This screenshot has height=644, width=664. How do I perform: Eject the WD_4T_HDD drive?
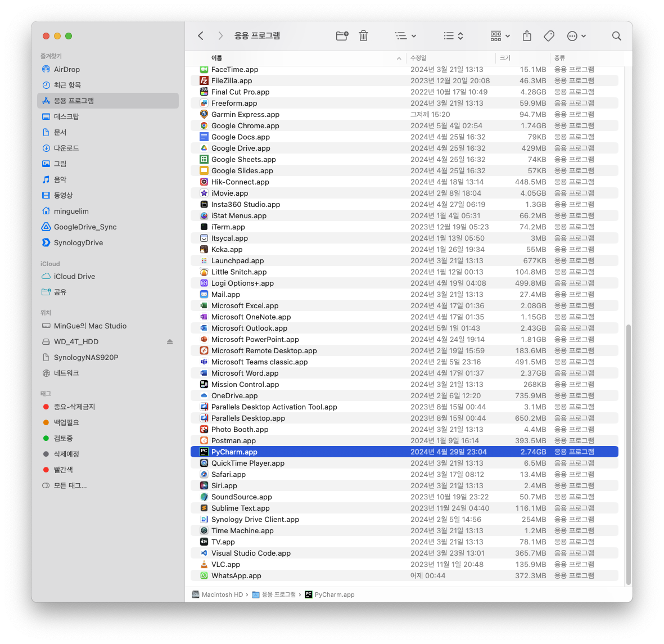coord(170,341)
